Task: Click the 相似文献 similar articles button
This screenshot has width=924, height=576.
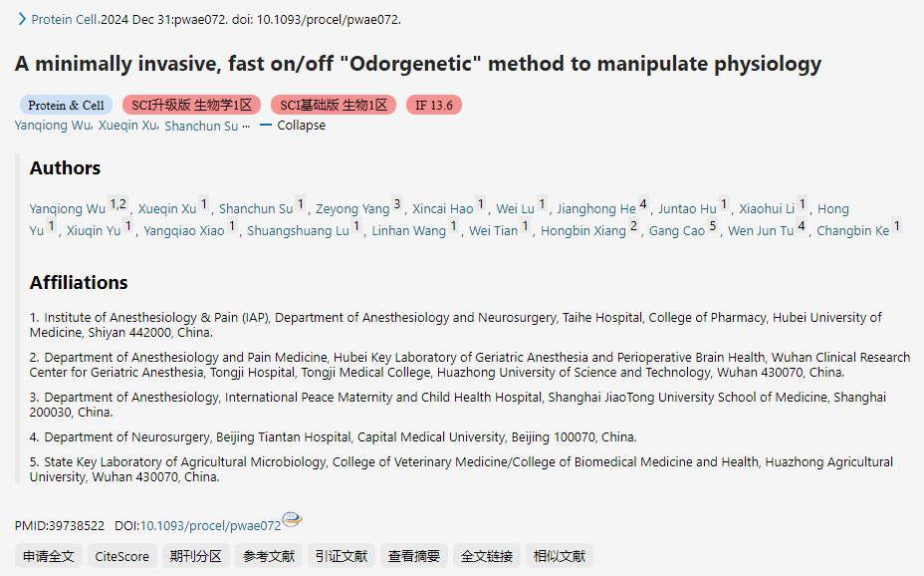Action: click(x=560, y=556)
